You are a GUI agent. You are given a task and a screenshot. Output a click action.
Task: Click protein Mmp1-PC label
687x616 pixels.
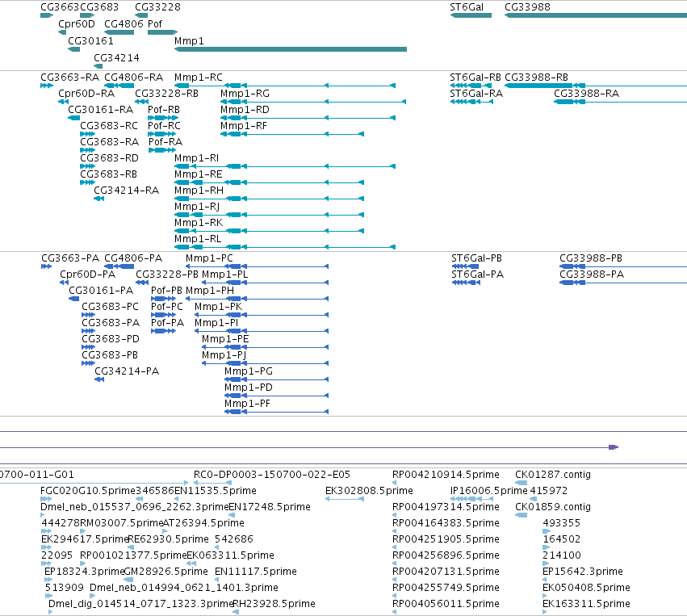pyautogui.click(x=209, y=258)
